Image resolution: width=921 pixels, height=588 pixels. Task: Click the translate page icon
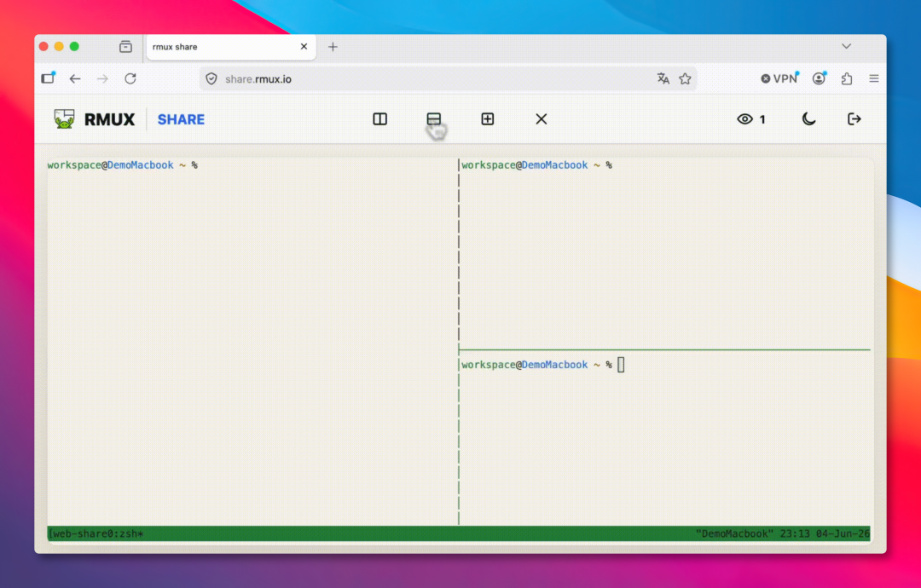663,78
